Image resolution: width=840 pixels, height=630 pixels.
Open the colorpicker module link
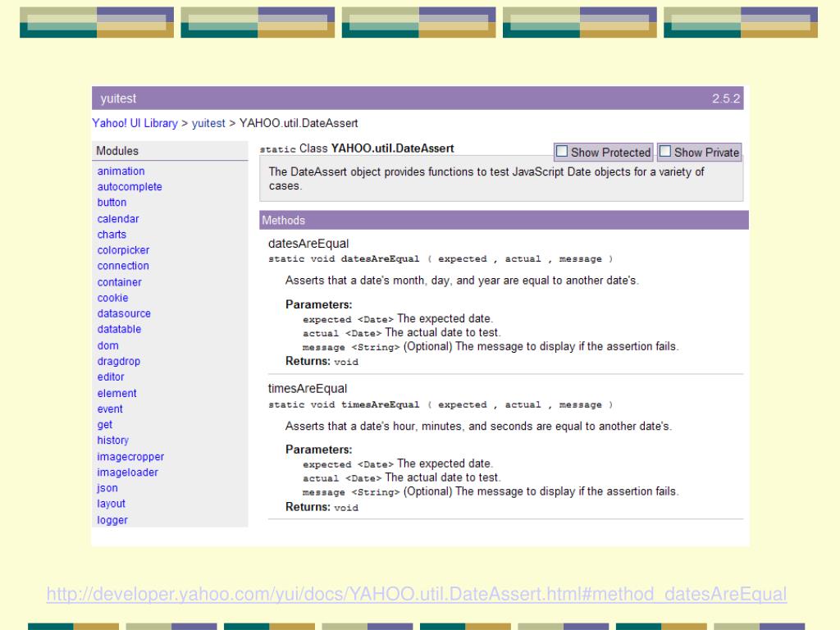pyautogui.click(x=123, y=250)
